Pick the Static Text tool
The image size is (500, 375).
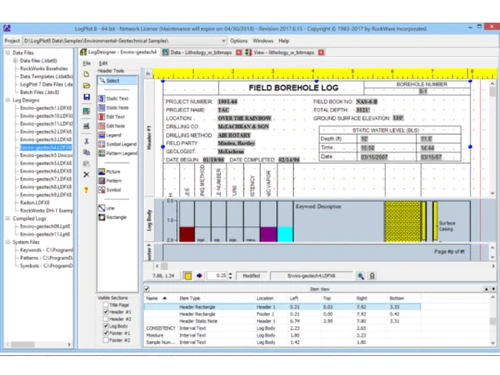[114, 99]
